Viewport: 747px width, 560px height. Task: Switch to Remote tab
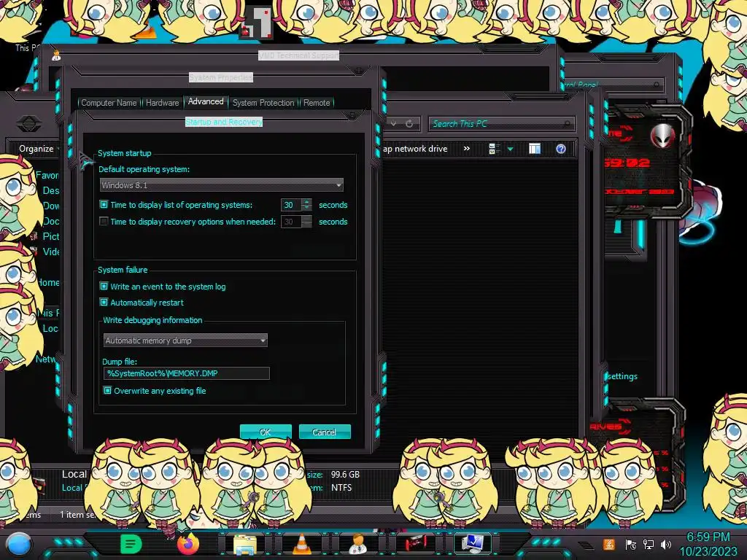point(317,102)
